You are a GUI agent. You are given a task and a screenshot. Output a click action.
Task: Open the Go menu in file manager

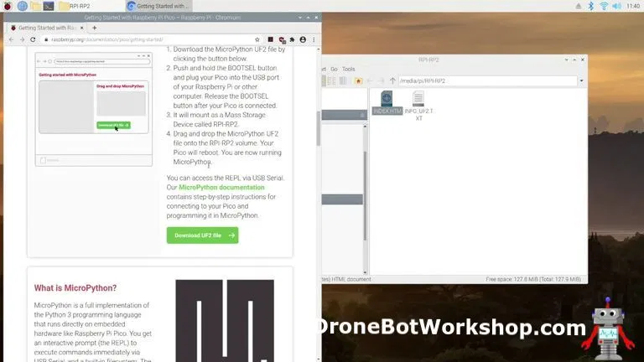click(334, 69)
